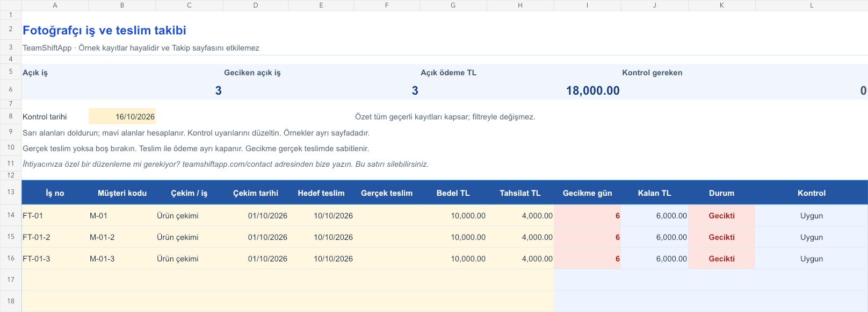
Task: Select the "Bedel TL" table header
Action: 453,193
